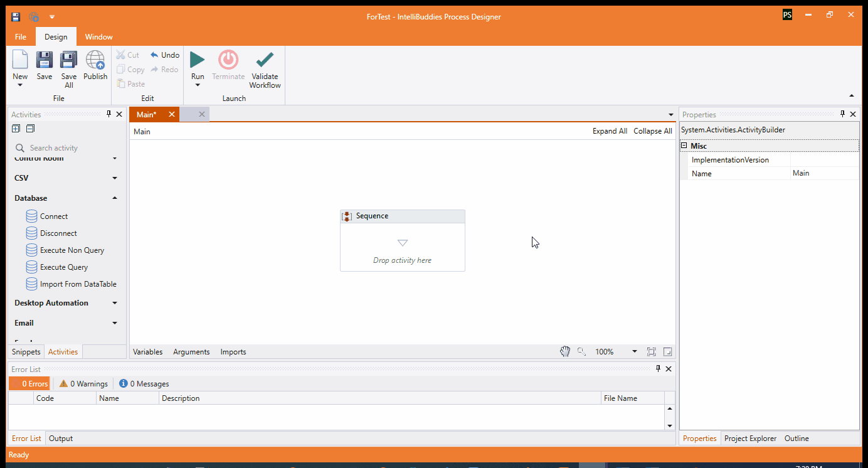Viewport: 868px width, 468px height.
Task: Click Expand All in the workflow designer
Action: 610,130
